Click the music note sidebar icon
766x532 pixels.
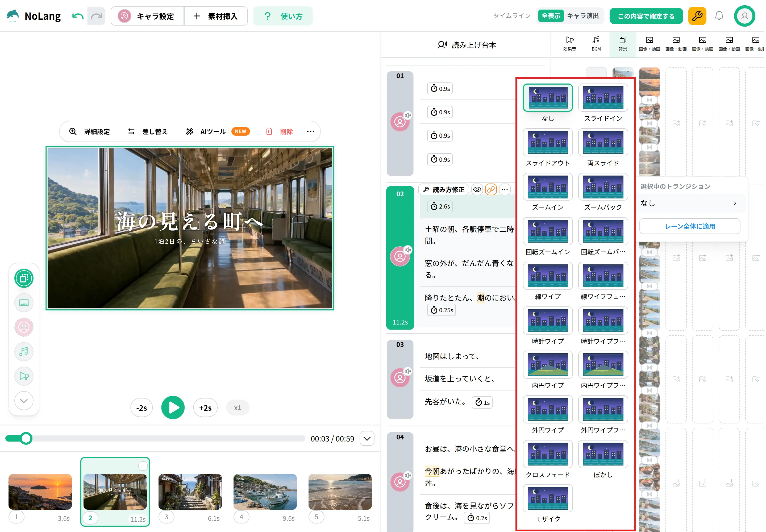[x=24, y=352]
